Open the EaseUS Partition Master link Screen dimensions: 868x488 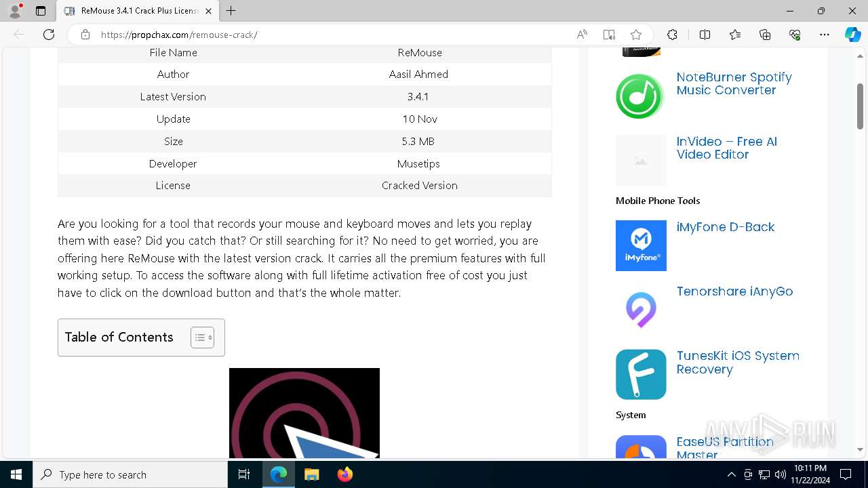[725, 447]
